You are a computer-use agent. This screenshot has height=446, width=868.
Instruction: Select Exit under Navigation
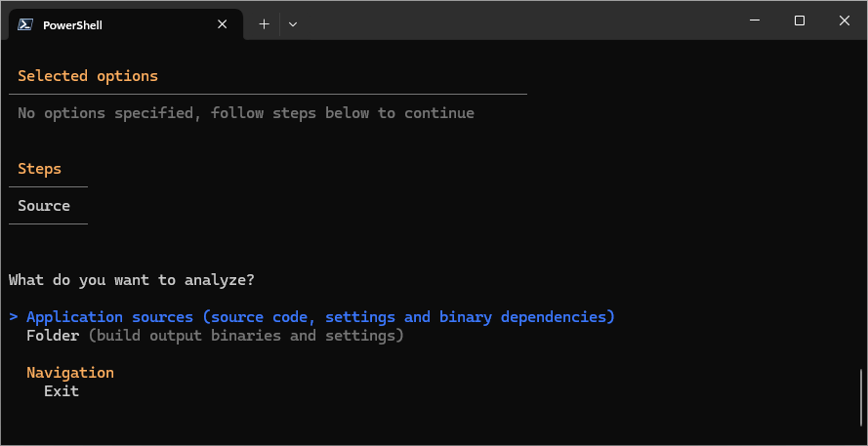pyautogui.click(x=62, y=391)
